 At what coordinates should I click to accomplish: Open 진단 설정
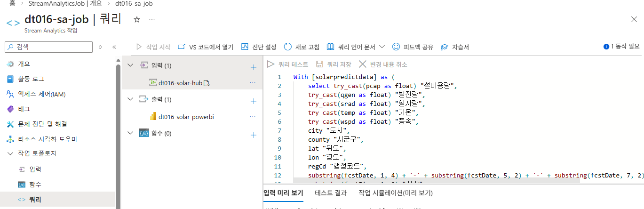(x=258, y=47)
